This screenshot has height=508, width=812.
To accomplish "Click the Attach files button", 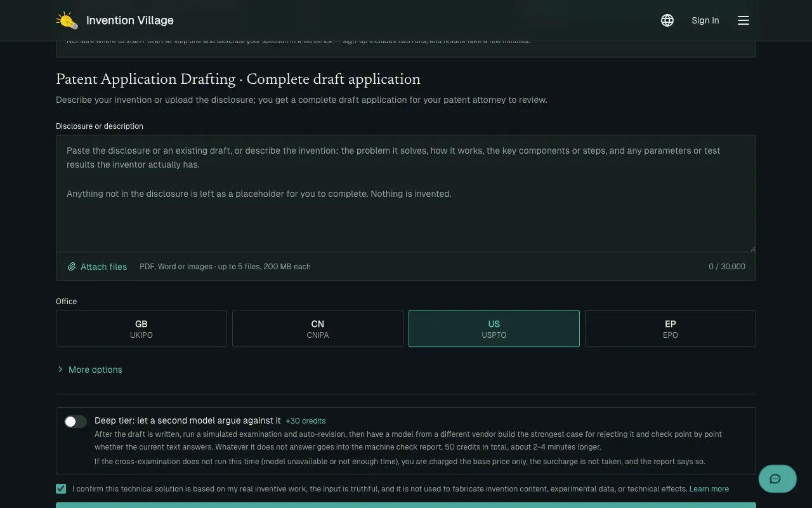I will pyautogui.click(x=97, y=267).
